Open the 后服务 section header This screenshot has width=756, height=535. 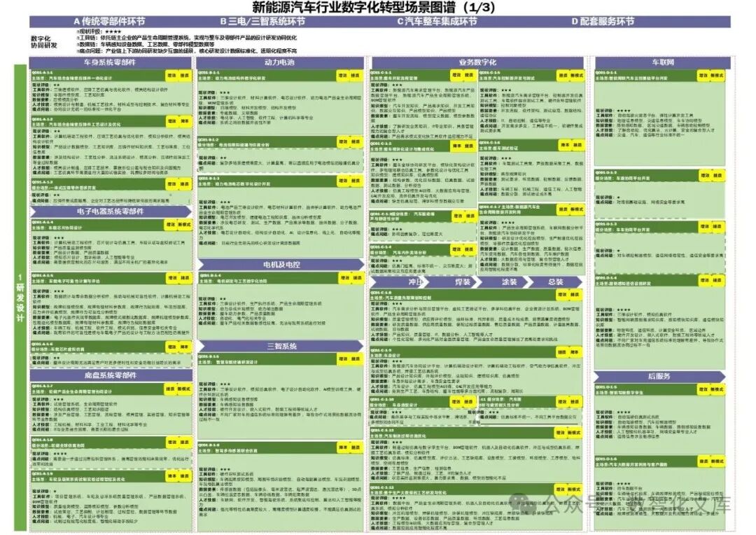pos(659,376)
